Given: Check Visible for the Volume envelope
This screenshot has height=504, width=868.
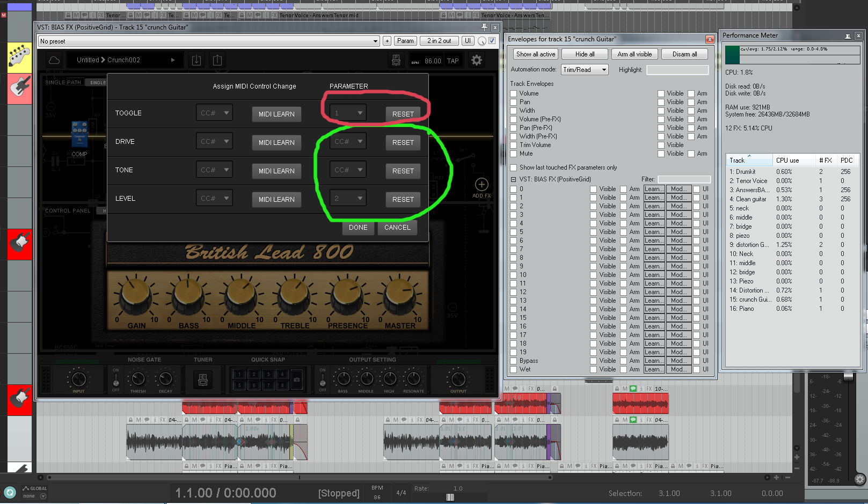Looking at the screenshot, I should 661,93.
